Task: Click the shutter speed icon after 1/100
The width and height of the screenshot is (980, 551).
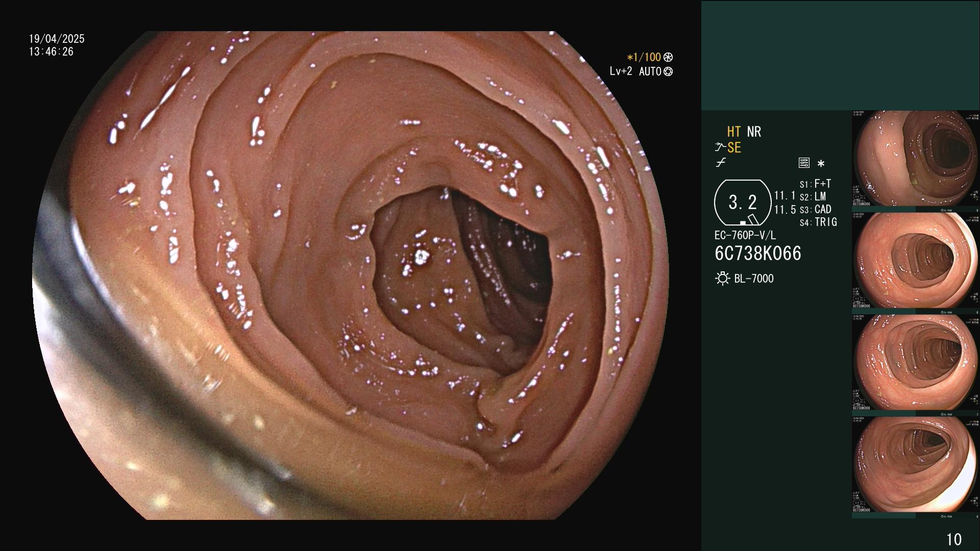Action: pyautogui.click(x=668, y=57)
